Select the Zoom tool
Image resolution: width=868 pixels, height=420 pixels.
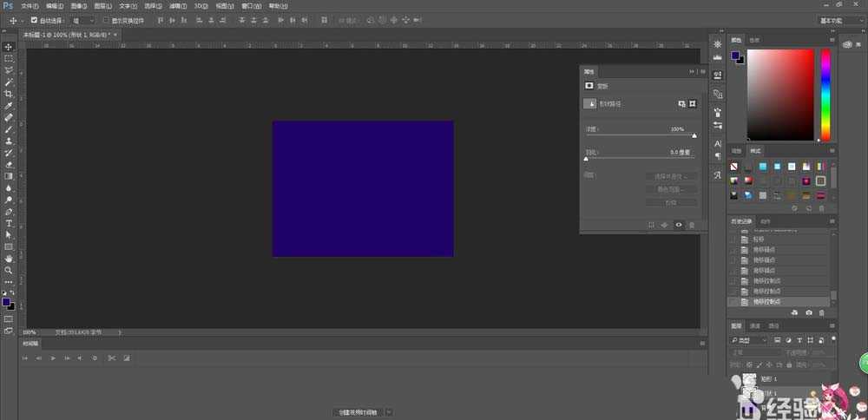tap(9, 270)
